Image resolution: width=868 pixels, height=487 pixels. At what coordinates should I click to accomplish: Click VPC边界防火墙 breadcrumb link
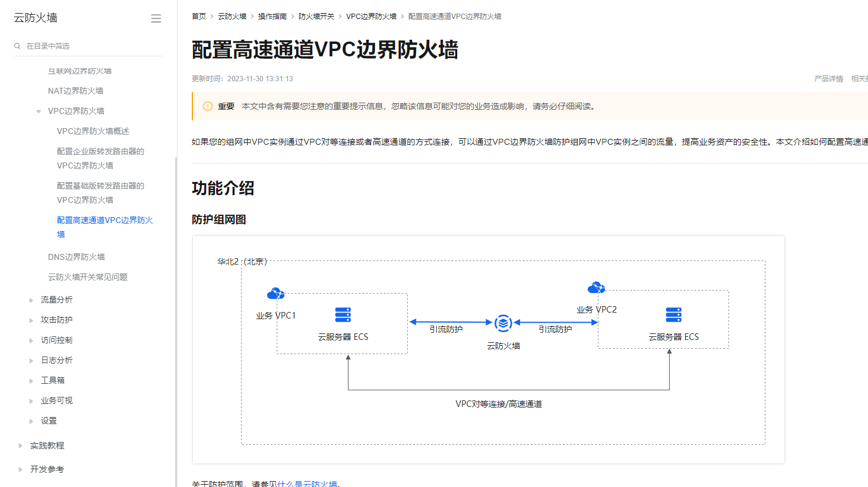point(372,16)
